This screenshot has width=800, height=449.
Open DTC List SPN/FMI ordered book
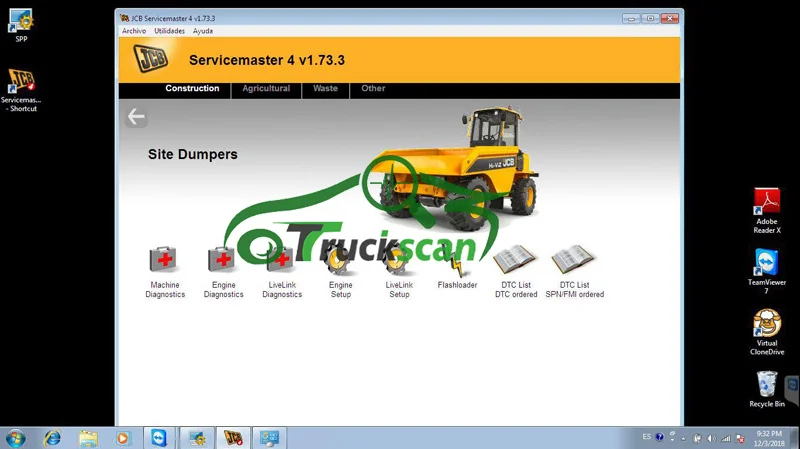coord(574,271)
